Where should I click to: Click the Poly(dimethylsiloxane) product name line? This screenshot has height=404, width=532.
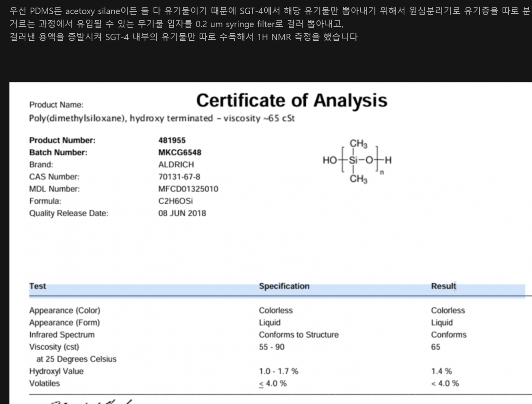162,118
